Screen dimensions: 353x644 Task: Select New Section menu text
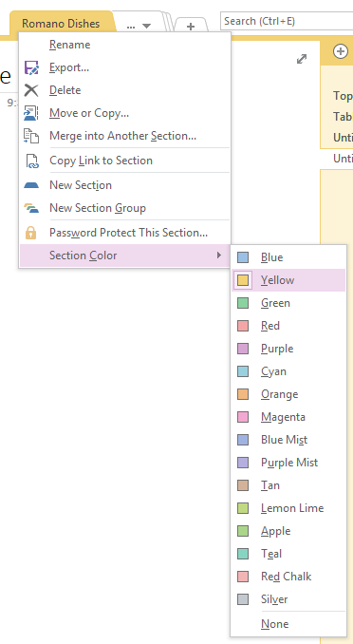[81, 185]
